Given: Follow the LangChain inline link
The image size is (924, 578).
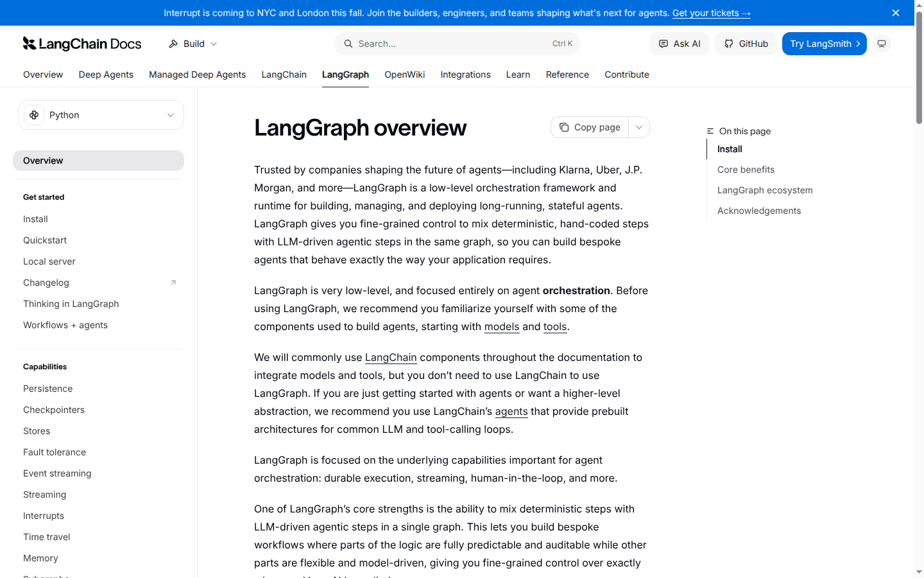Looking at the screenshot, I should point(391,357).
